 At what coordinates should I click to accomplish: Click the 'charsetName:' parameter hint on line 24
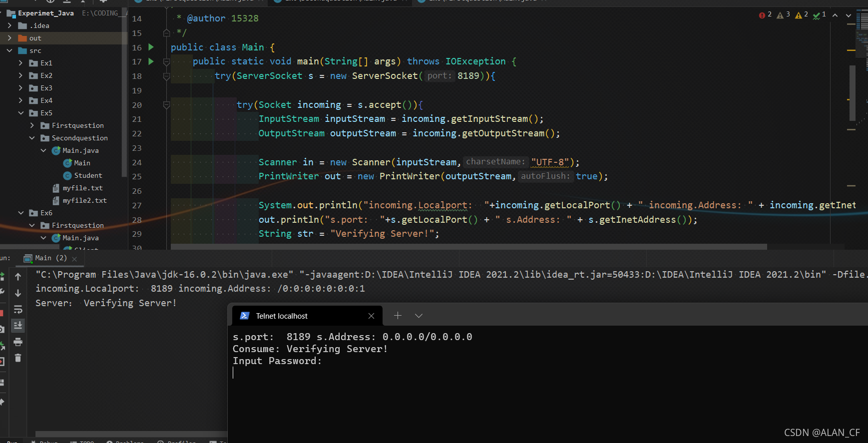point(495,162)
